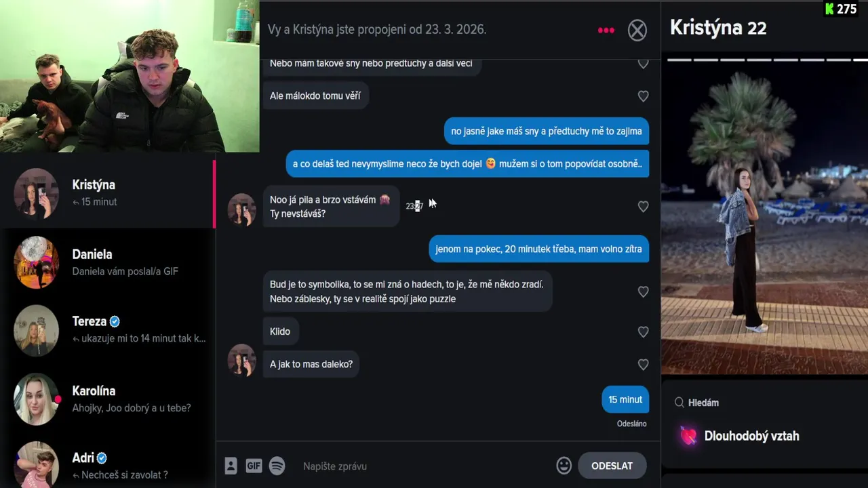868x488 pixels.
Task: Open the contact card icon in message bar
Action: (x=231, y=466)
